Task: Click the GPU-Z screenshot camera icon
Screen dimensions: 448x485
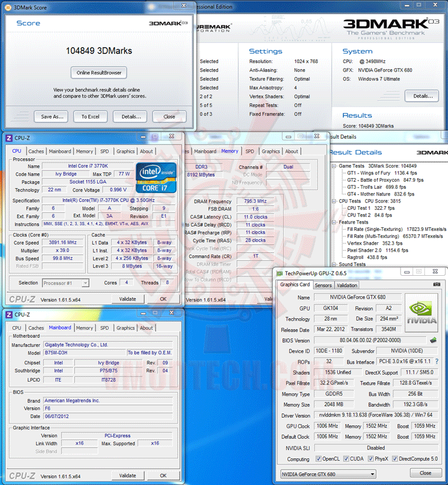Action: (437, 285)
